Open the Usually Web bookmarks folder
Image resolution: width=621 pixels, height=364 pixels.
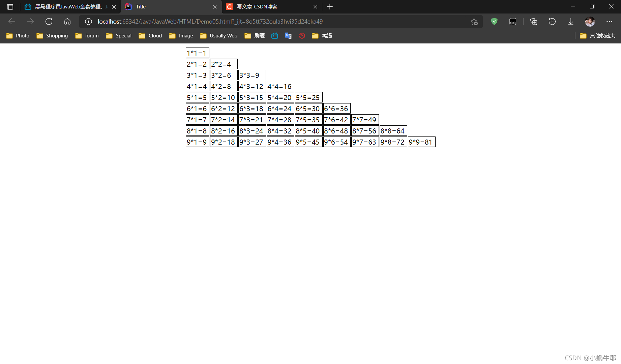pyautogui.click(x=219, y=36)
